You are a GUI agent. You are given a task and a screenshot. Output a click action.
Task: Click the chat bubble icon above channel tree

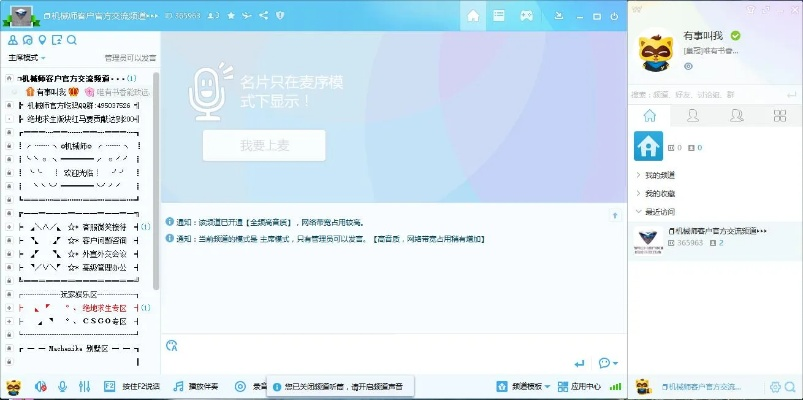(x=28, y=40)
